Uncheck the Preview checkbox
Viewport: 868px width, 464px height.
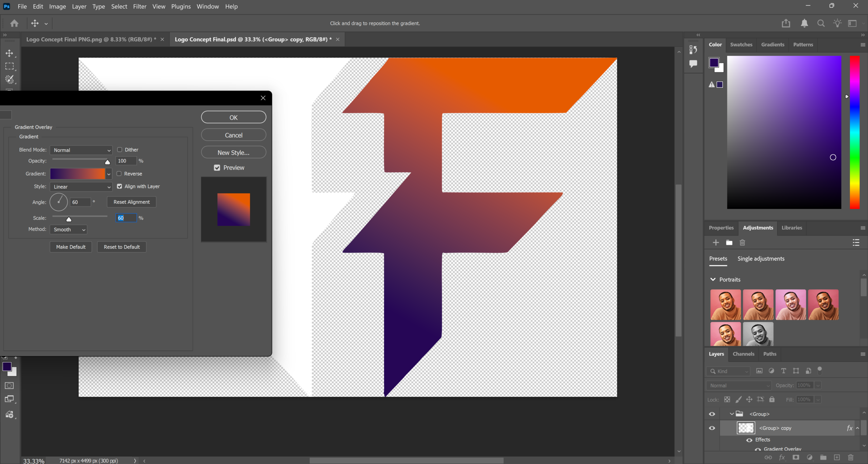tap(217, 168)
